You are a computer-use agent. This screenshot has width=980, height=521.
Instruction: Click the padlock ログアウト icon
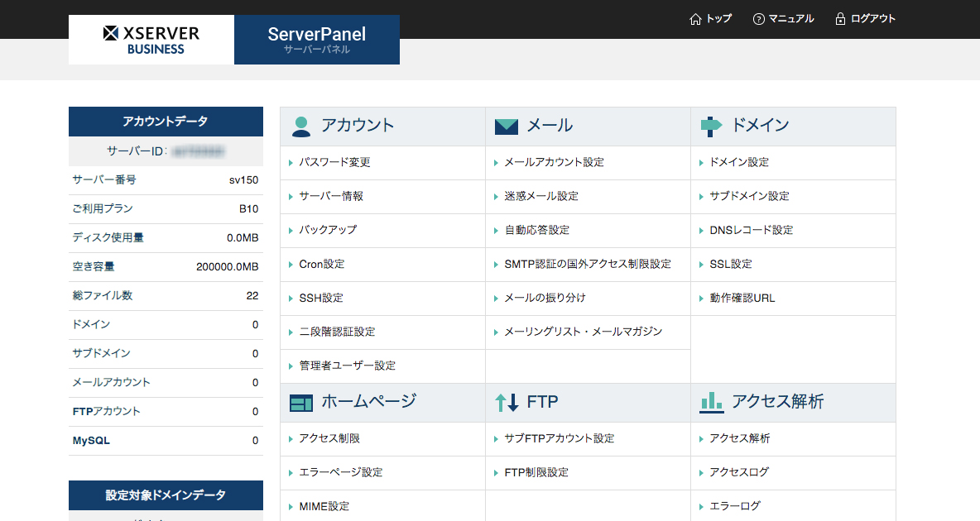tap(840, 19)
